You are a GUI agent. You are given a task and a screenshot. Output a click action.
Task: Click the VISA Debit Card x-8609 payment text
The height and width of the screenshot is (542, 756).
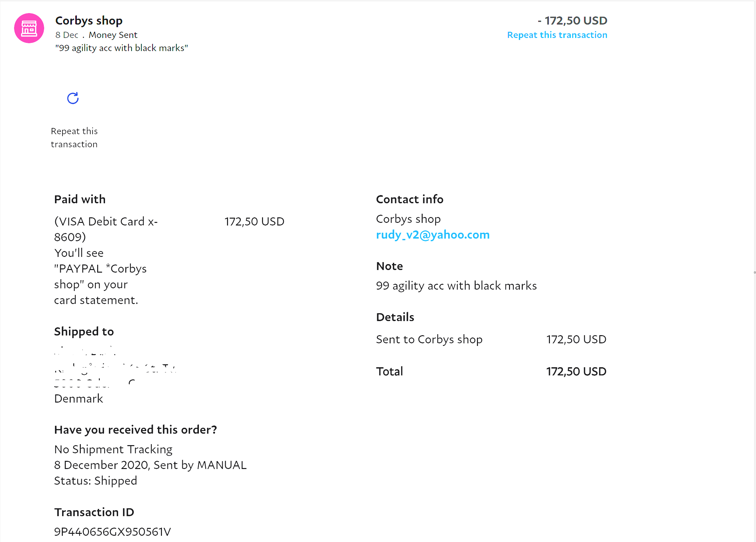pyautogui.click(x=106, y=229)
